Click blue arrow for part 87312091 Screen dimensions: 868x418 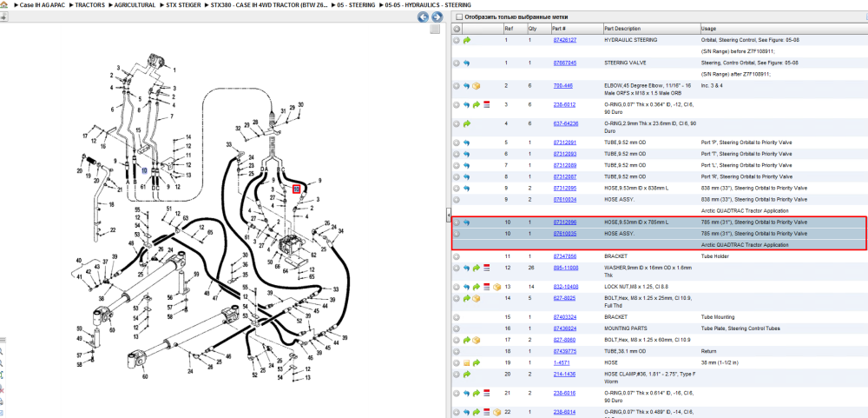(467, 143)
